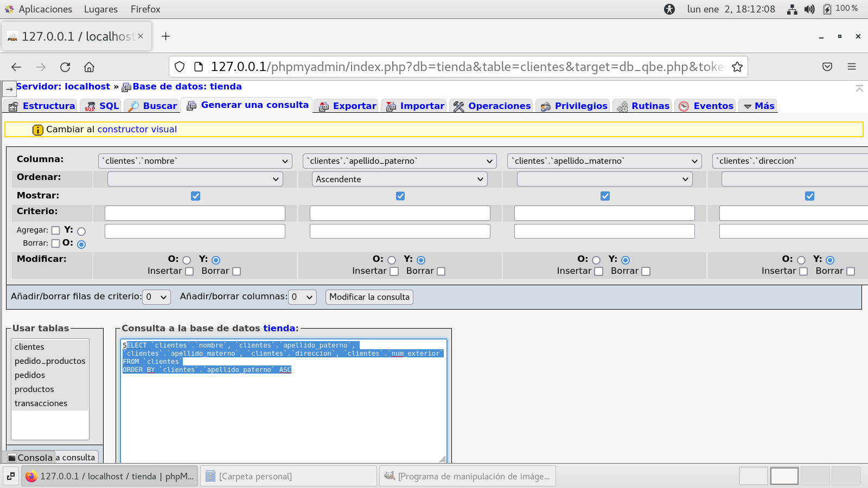This screenshot has width=868, height=488.
Task: Follow the constructor visual link
Action: (x=137, y=130)
